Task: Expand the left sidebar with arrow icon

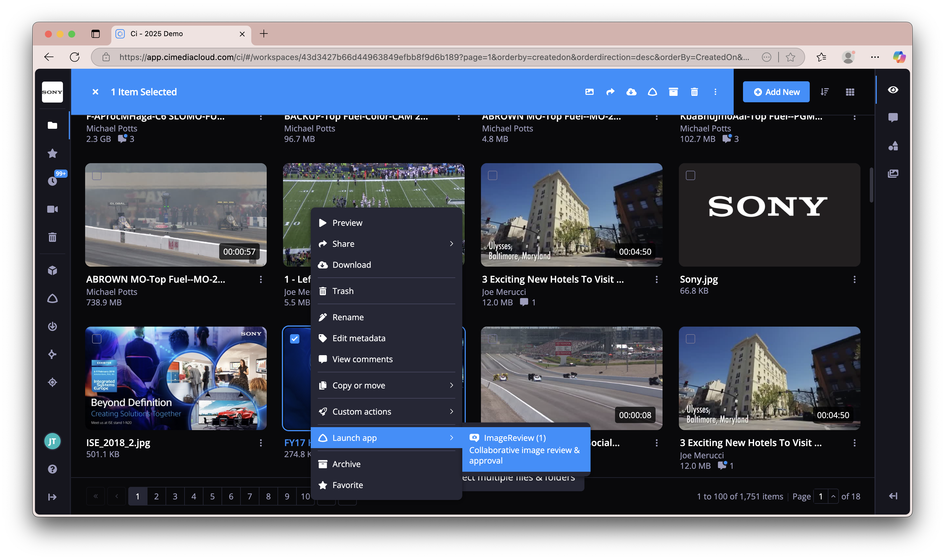Action: tap(52, 497)
